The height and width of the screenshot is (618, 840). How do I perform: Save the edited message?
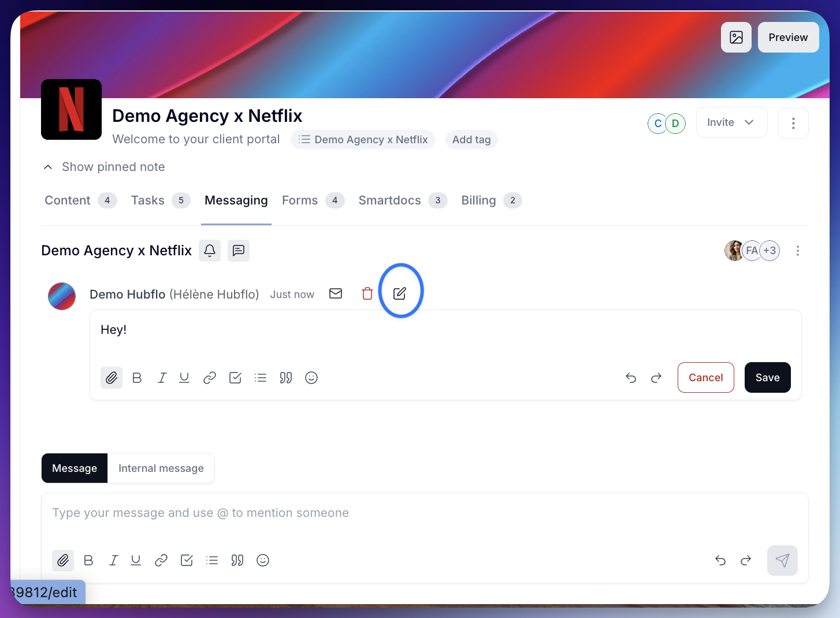click(x=767, y=378)
